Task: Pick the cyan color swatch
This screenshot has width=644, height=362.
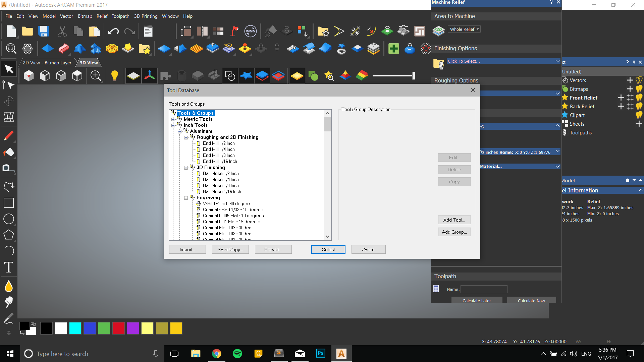Action: pyautogui.click(x=75, y=328)
